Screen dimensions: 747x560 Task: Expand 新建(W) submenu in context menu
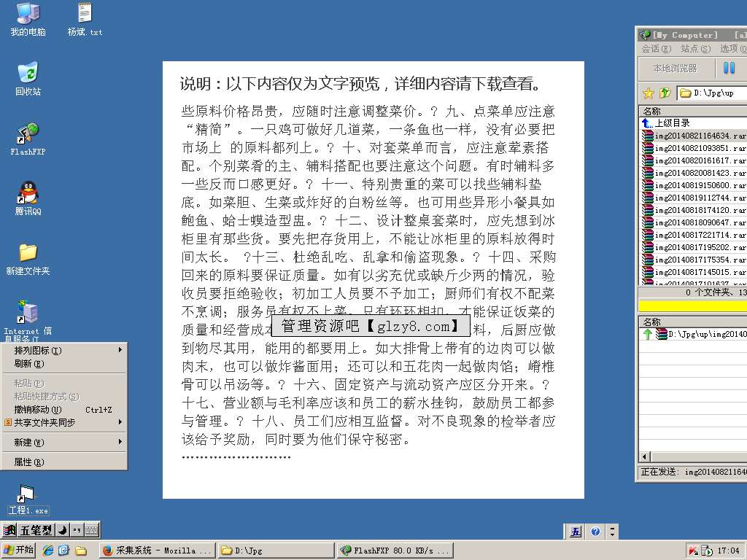click(64, 443)
